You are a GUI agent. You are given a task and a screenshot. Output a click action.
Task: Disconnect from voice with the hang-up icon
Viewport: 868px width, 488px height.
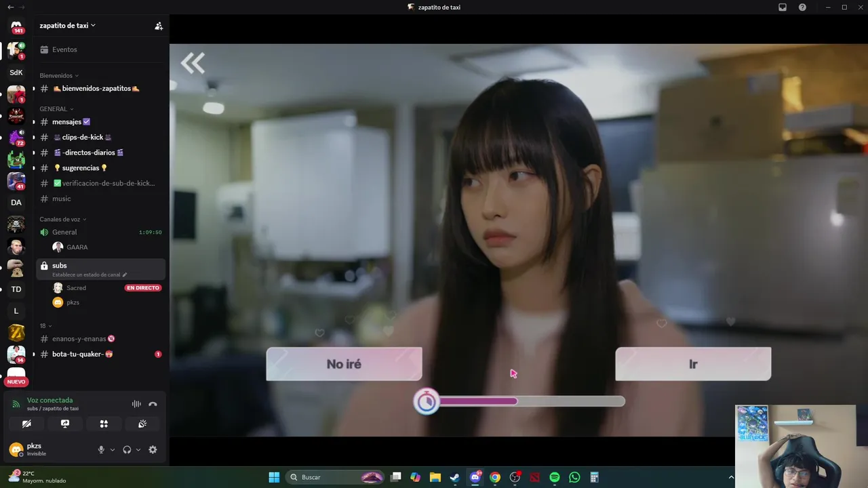153,404
